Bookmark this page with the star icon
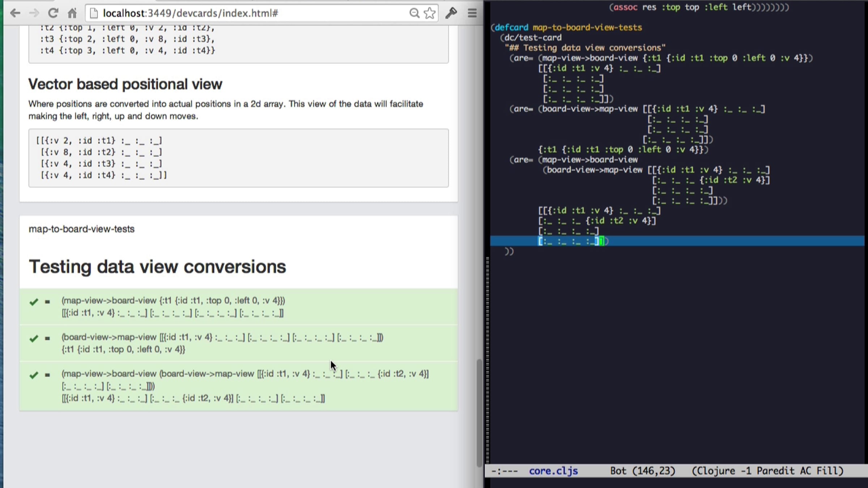This screenshot has height=488, width=868. (430, 13)
